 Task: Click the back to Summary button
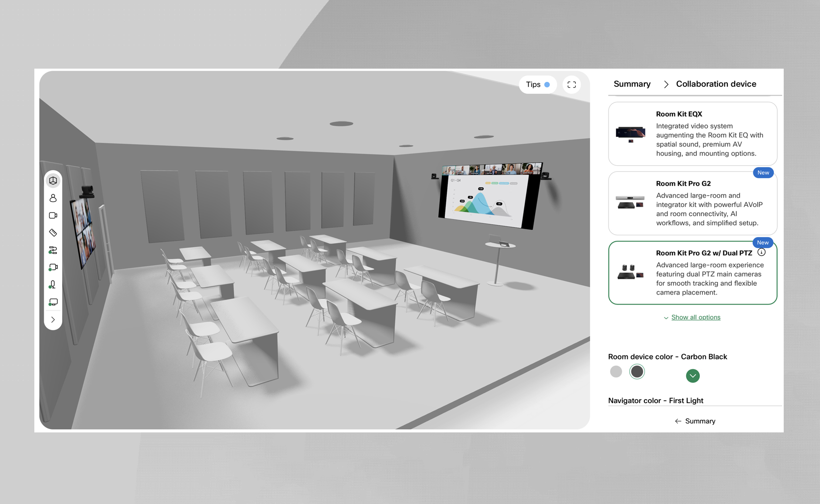(x=695, y=421)
